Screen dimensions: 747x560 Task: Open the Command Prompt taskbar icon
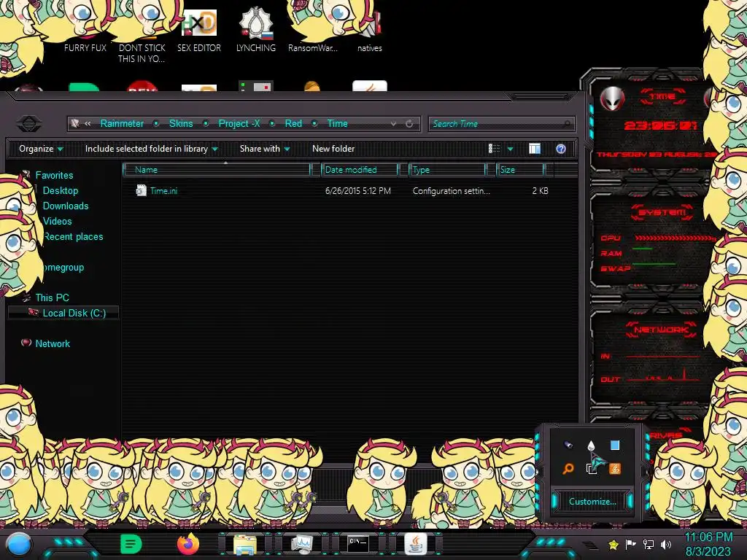[x=357, y=543]
